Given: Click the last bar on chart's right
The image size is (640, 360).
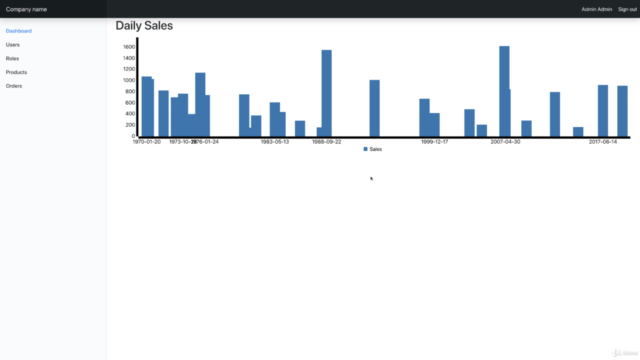Looking at the screenshot, I should pyautogui.click(x=622, y=111).
